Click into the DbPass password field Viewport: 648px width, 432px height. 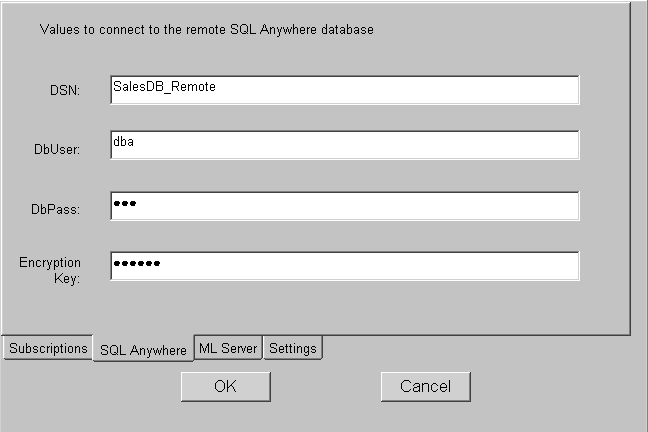click(x=344, y=206)
